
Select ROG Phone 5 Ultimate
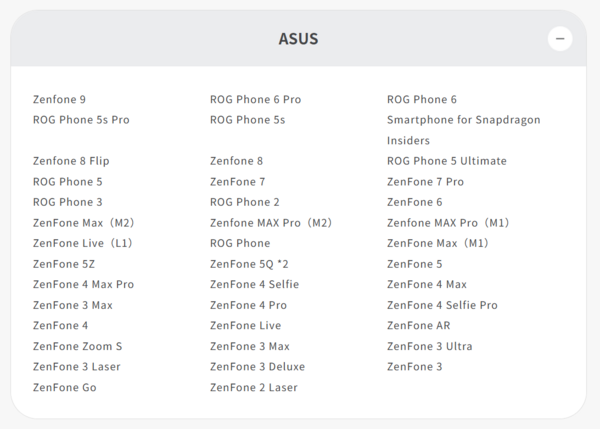pyautogui.click(x=447, y=161)
